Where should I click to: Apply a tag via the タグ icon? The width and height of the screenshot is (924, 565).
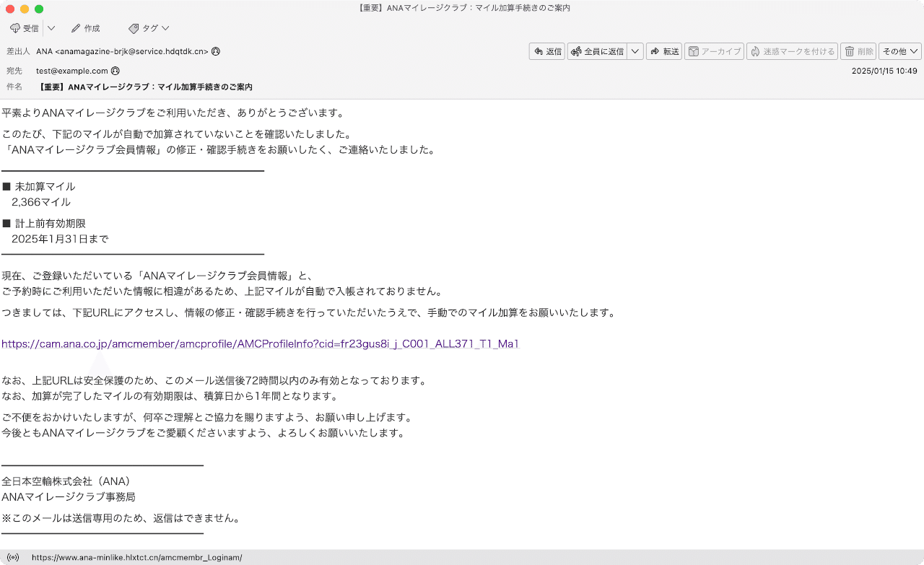tap(143, 28)
